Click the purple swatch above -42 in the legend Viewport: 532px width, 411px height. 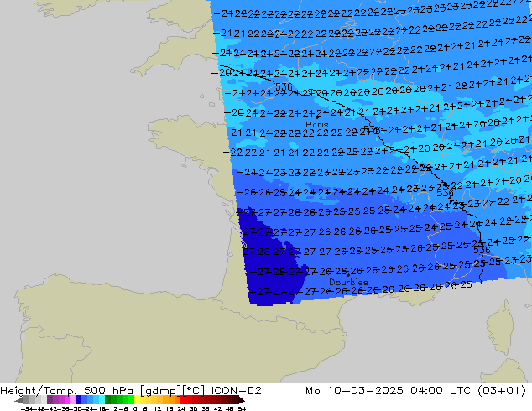pyautogui.click(x=50, y=400)
